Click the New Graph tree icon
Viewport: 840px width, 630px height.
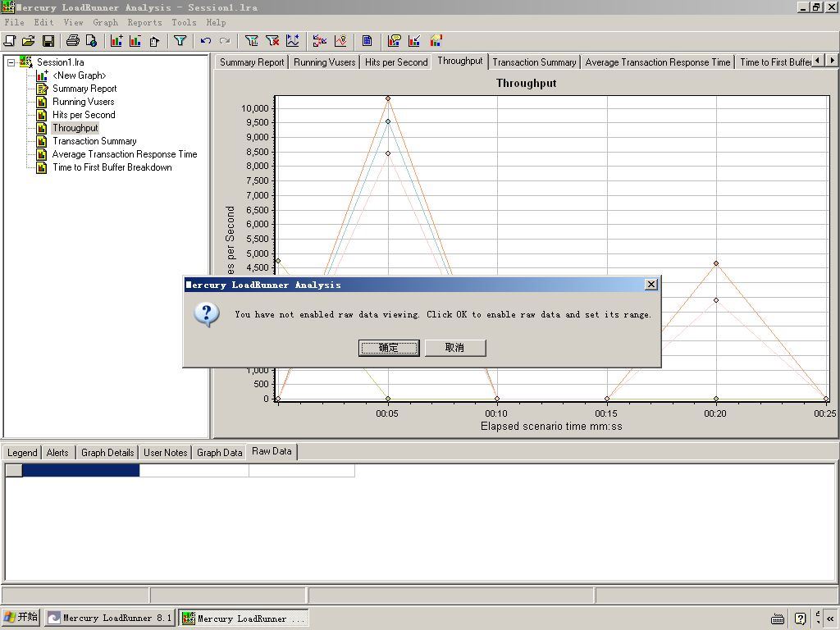click(x=42, y=75)
